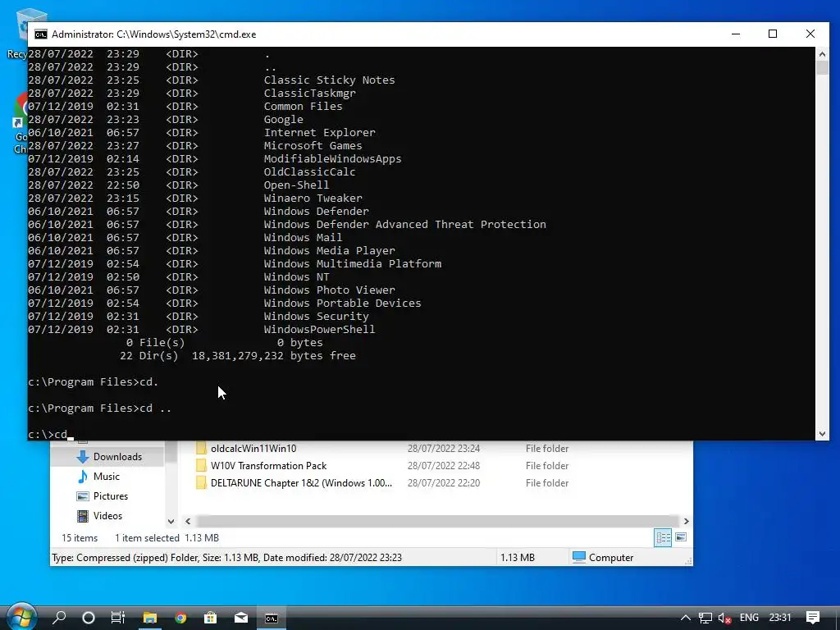840x630 pixels.
Task: Open the Windows Start orb
Action: pyautogui.click(x=21, y=616)
